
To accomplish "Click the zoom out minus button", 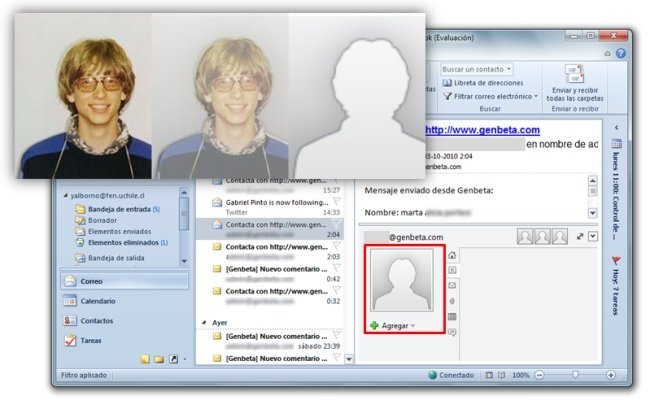I will click(539, 375).
